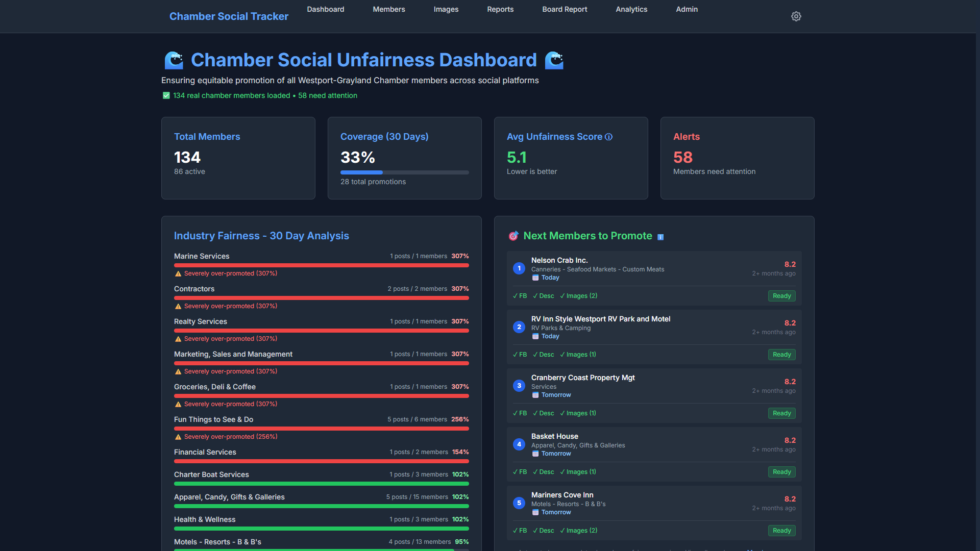980x551 pixels.
Task: Go to the Members nav tab
Action: click(389, 9)
